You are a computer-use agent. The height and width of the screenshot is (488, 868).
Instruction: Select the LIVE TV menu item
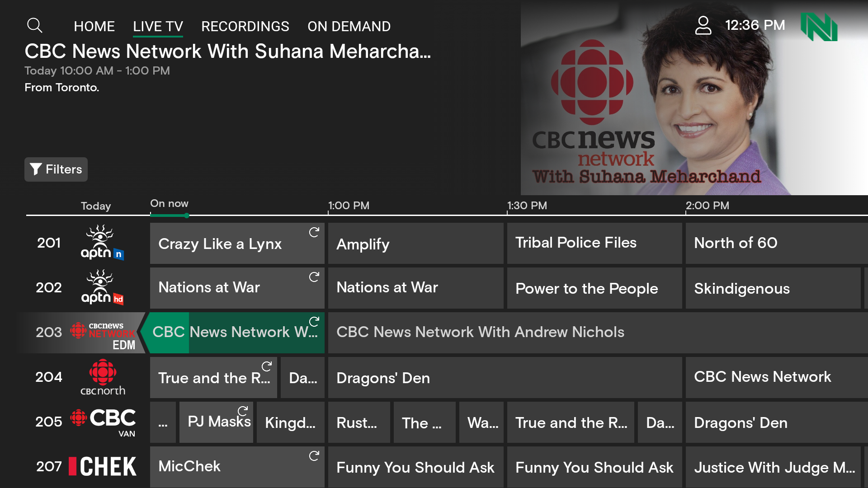click(158, 26)
